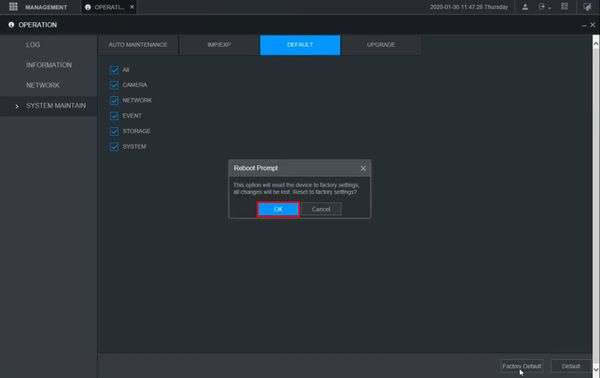600x378 pixels.
Task: Expand the System Maintain sidebar arrow
Action: tap(17, 106)
